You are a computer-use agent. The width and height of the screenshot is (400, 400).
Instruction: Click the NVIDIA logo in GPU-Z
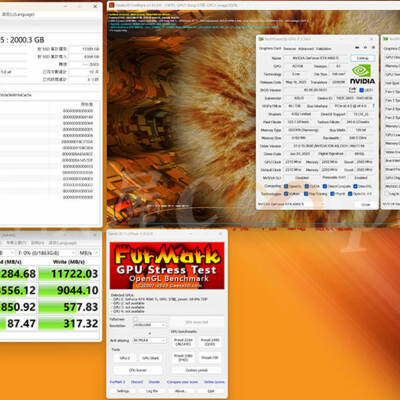pyautogui.click(x=362, y=74)
